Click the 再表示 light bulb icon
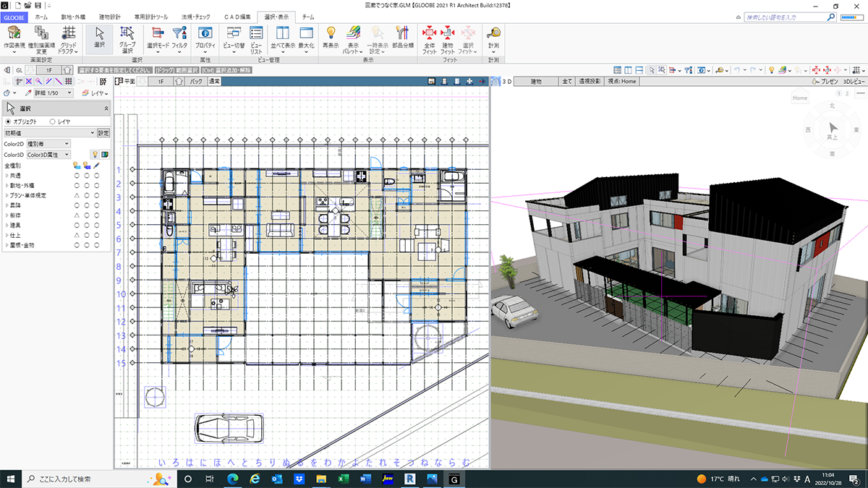 click(x=331, y=37)
